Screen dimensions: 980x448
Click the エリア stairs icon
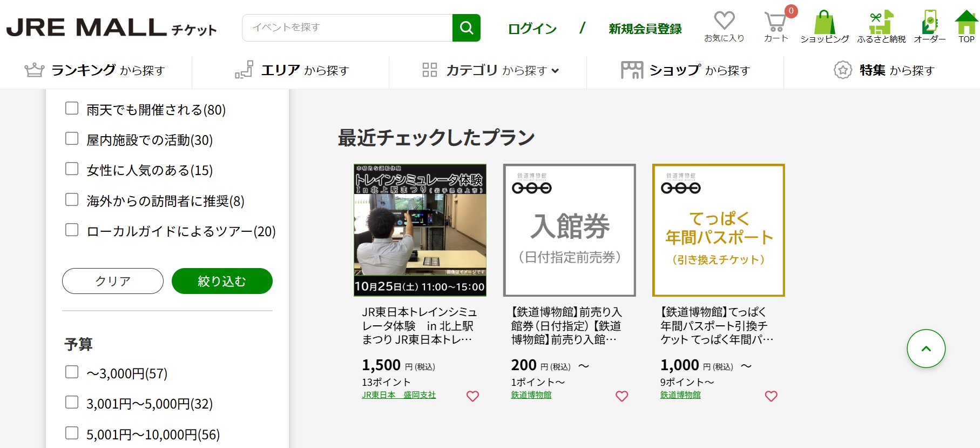(244, 70)
